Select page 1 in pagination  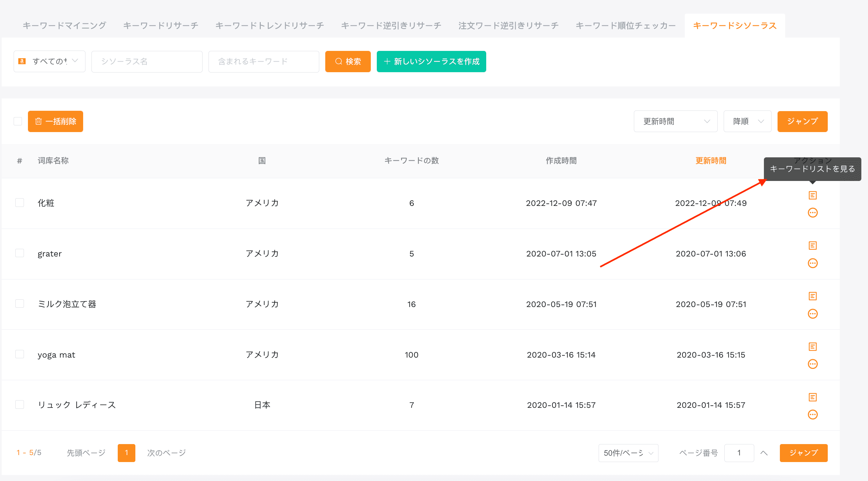126,453
